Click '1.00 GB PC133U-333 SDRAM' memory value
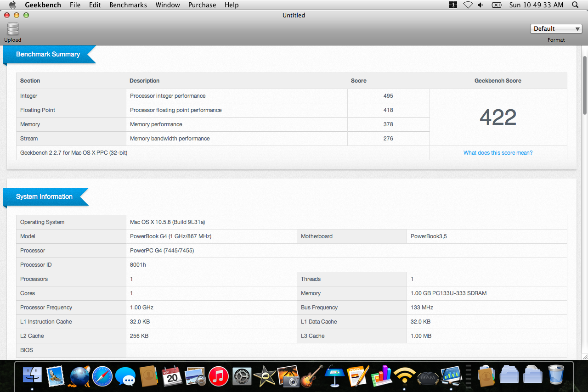Screen dimensions: 588x392 (448, 293)
